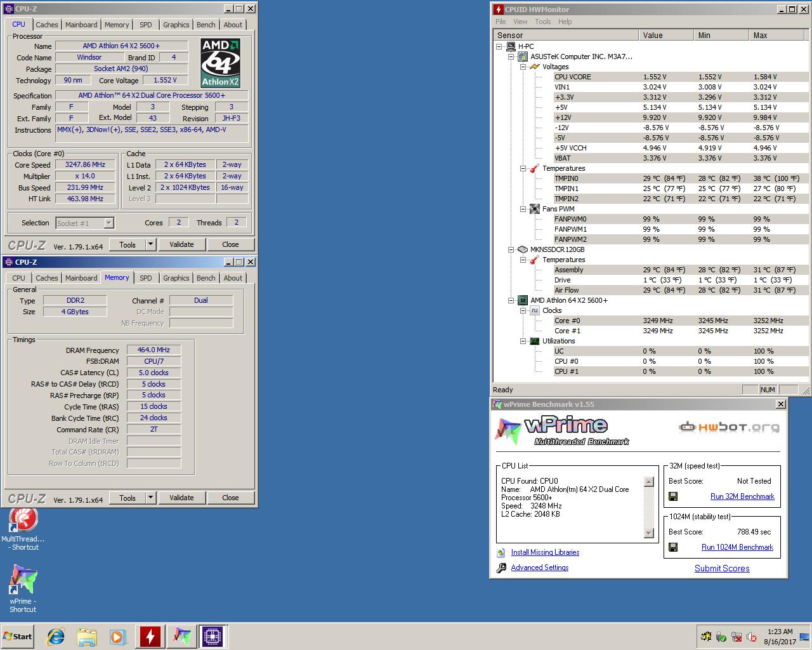Open the Socket #1 selection dropdown
The image size is (812, 650).
pyautogui.click(x=108, y=223)
